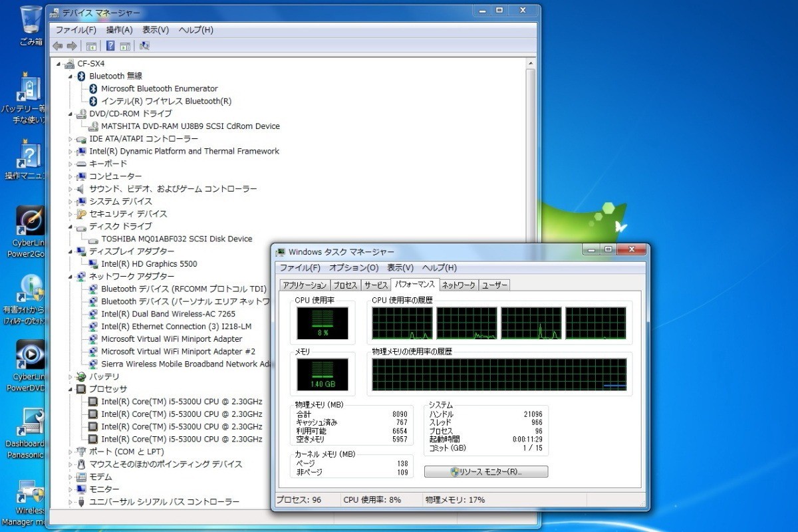Select マウスとそのほかのポインティング デバイス row
Screen dimensions: 798x532
pyautogui.click(x=166, y=464)
